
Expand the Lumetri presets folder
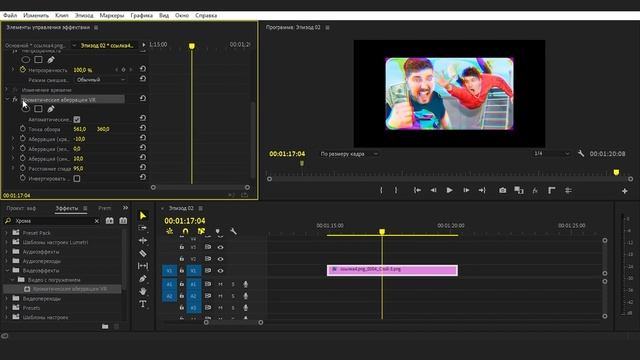pyautogui.click(x=6, y=242)
